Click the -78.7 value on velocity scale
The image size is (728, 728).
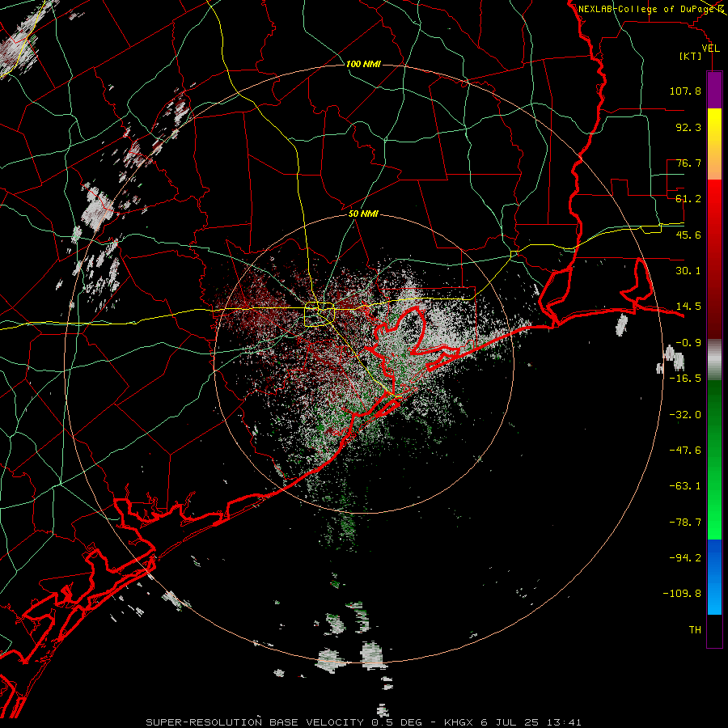pyautogui.click(x=685, y=523)
